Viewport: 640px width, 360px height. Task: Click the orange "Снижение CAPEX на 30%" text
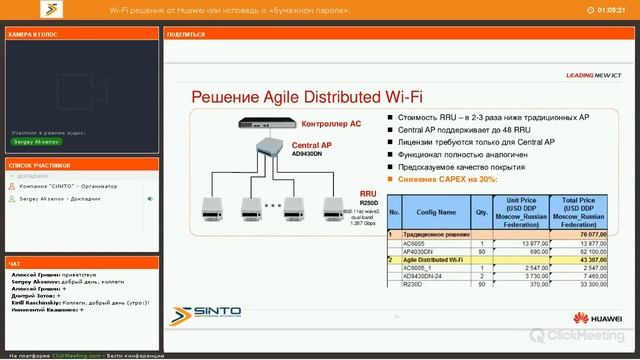point(448,179)
